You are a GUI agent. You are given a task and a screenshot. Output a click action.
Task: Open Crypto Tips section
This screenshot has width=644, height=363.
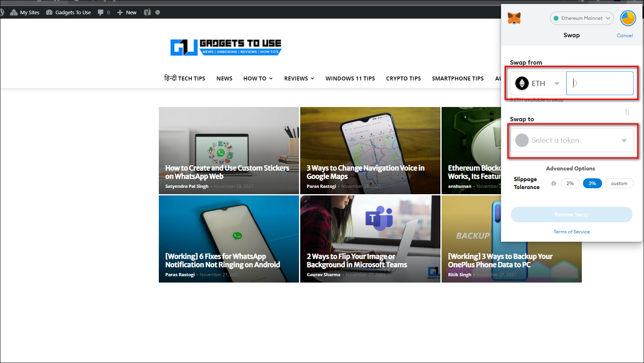pyautogui.click(x=403, y=78)
